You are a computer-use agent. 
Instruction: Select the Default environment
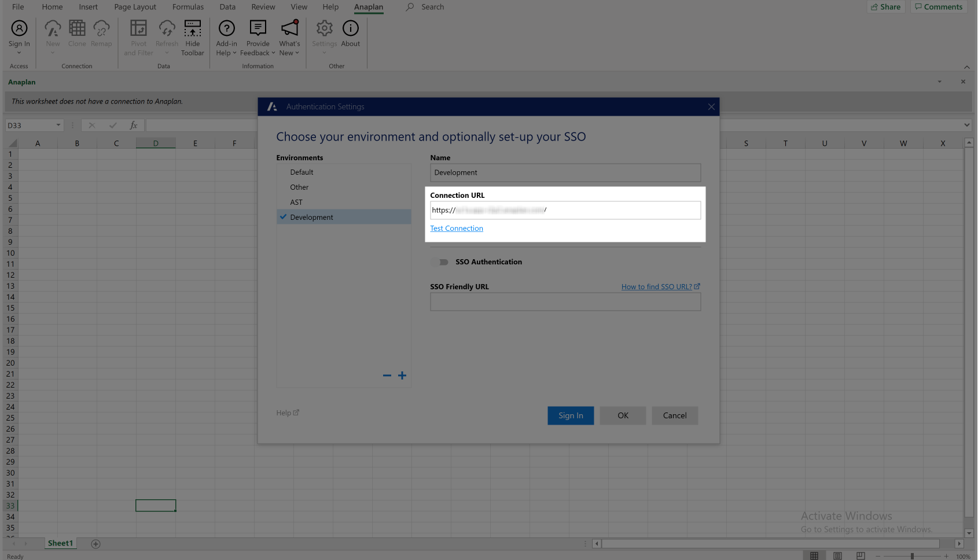coord(344,172)
